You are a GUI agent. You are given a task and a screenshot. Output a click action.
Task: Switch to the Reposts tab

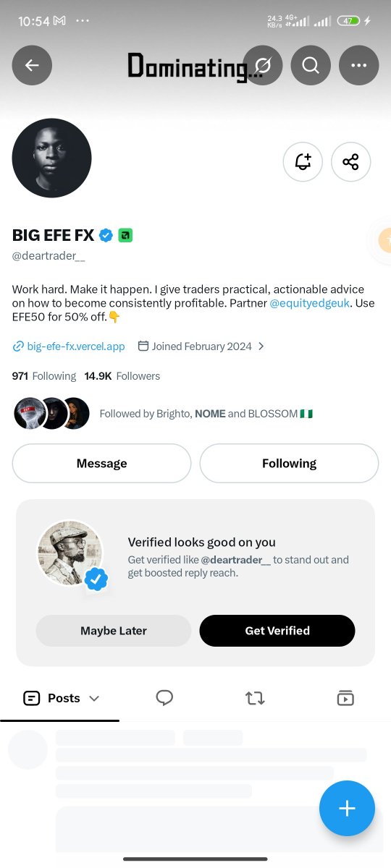coord(255,698)
